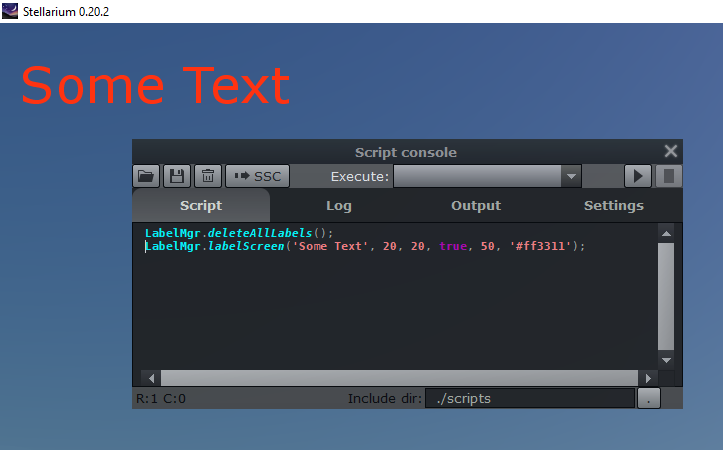Viewport: 723px width, 450px height.
Task: Click the editor's vertical scrollbar up arrow
Action: pyautogui.click(x=666, y=233)
